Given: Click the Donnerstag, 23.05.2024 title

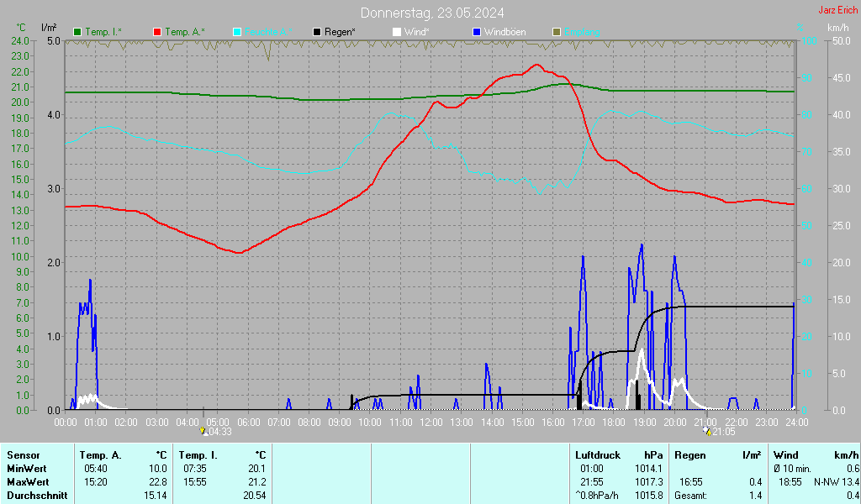Looking at the screenshot, I should coord(432,13).
